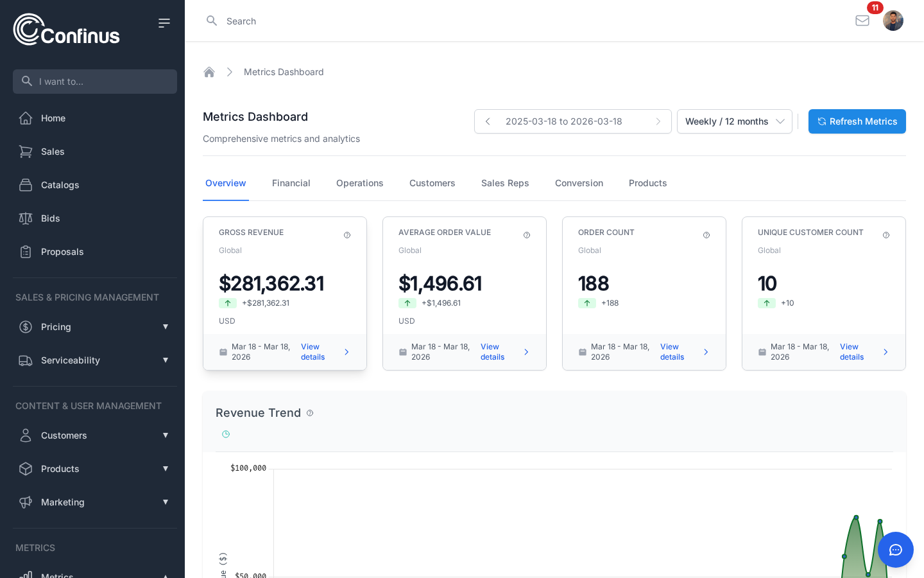The width and height of the screenshot is (924, 578).
Task: Open the sidebar hamburger menu
Action: coord(164,22)
